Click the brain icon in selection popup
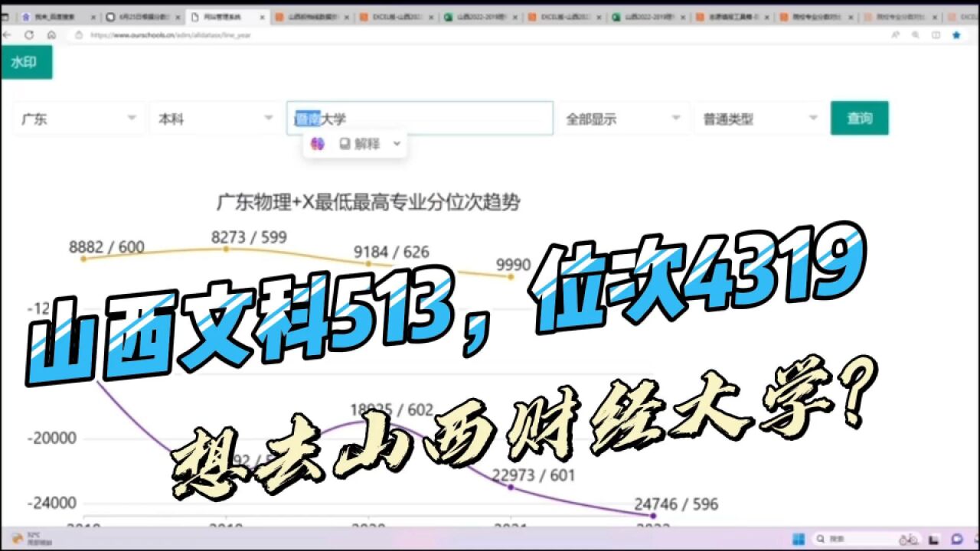The width and height of the screenshot is (980, 551). coord(318,143)
